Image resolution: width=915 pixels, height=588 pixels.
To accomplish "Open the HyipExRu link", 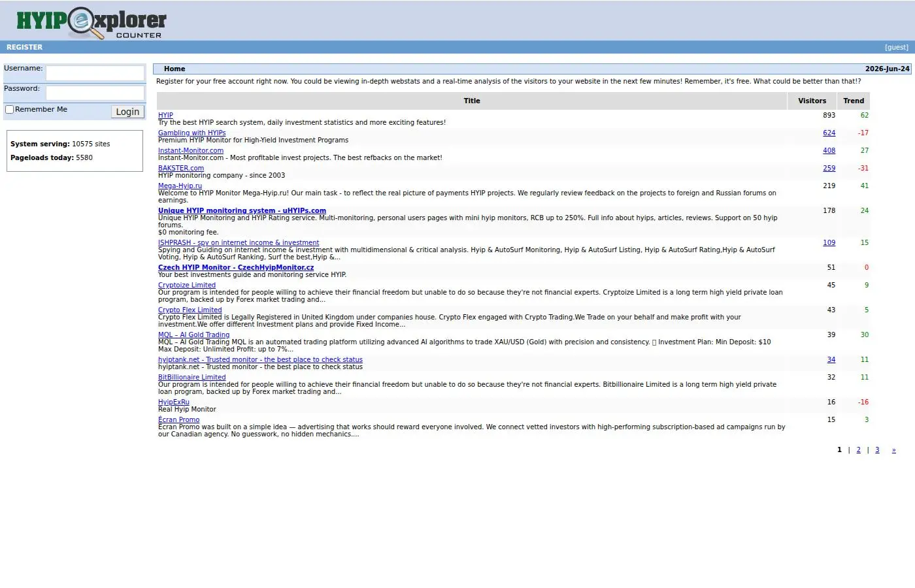I will click(x=174, y=402).
